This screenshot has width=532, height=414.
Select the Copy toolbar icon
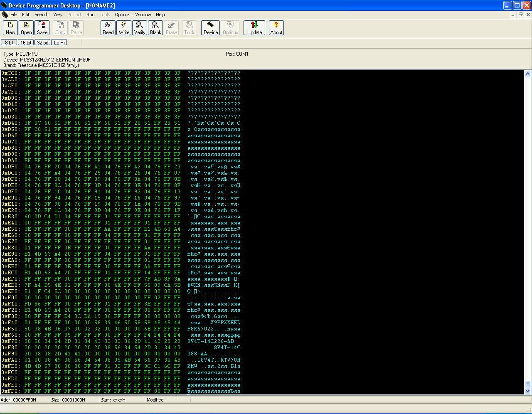[60, 28]
